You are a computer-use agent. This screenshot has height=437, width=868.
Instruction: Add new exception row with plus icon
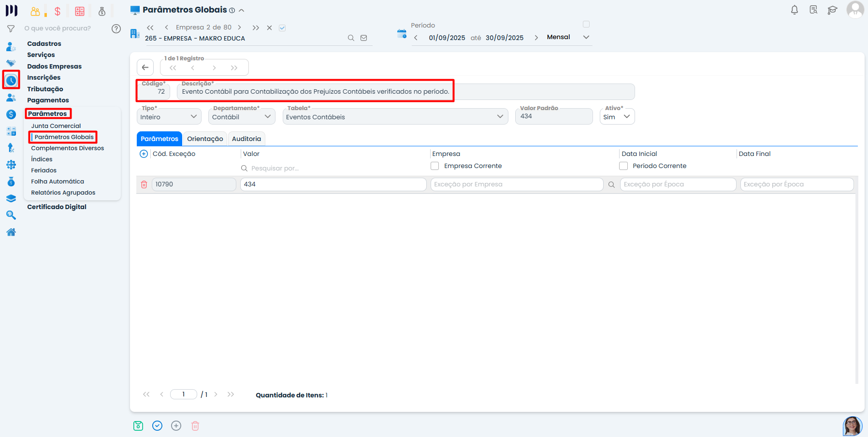[x=144, y=154]
